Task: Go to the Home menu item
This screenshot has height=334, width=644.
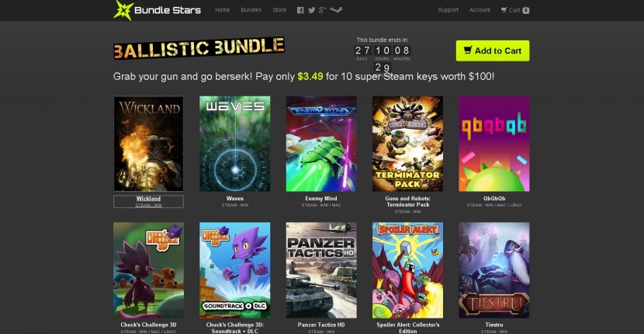Action: click(x=222, y=10)
